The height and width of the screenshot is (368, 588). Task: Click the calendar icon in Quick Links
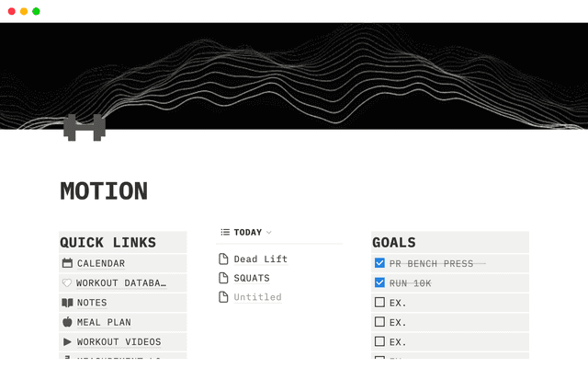pos(67,263)
